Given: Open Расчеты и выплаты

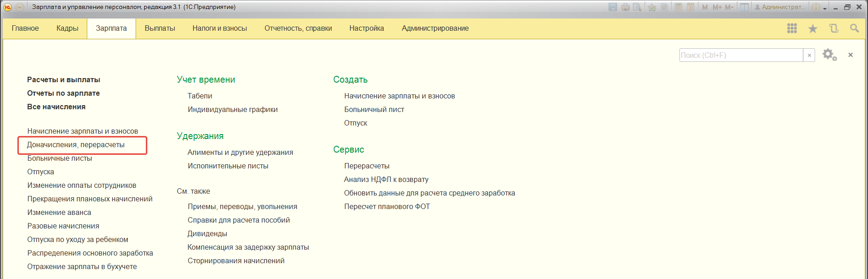Looking at the screenshot, I should point(64,79).
